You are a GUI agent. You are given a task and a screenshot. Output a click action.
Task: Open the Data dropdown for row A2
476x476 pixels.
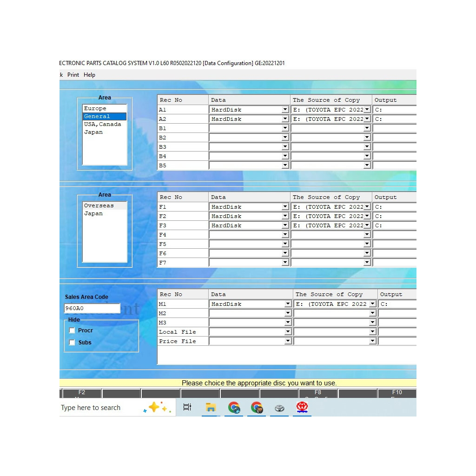coord(285,119)
